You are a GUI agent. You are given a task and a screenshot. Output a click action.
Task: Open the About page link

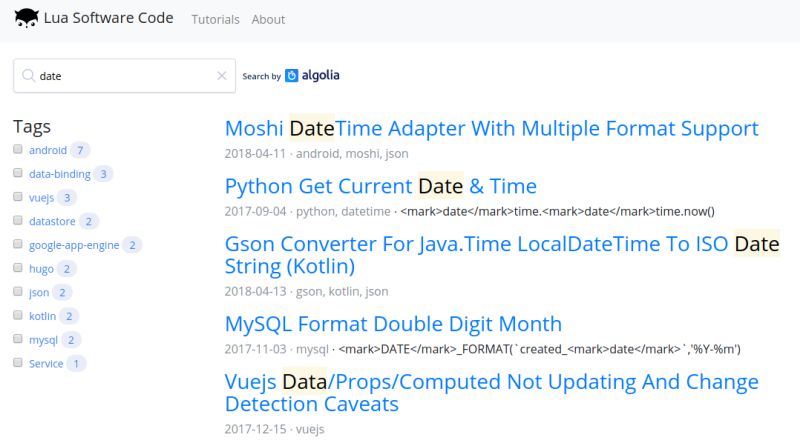[268, 19]
